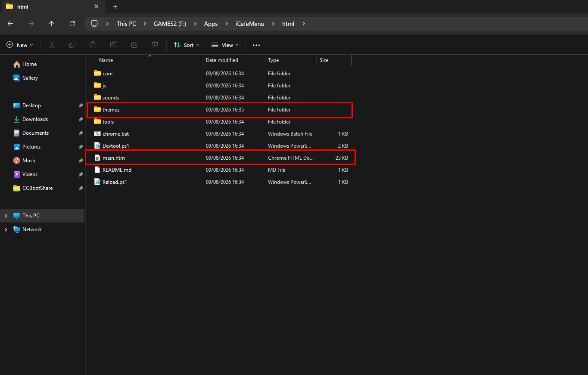The image size is (588, 375).
Task: Select the tools folder icon
Action: pos(97,122)
